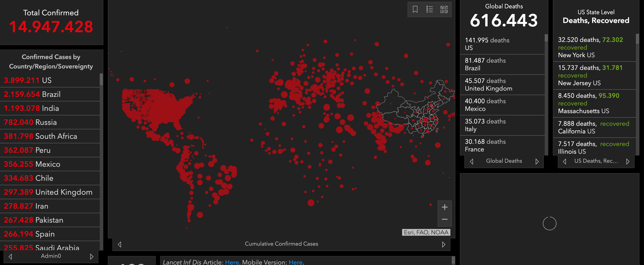This screenshot has width=644, height=265.
Task: Next arrow beside Admin0 label
Action: 91,256
